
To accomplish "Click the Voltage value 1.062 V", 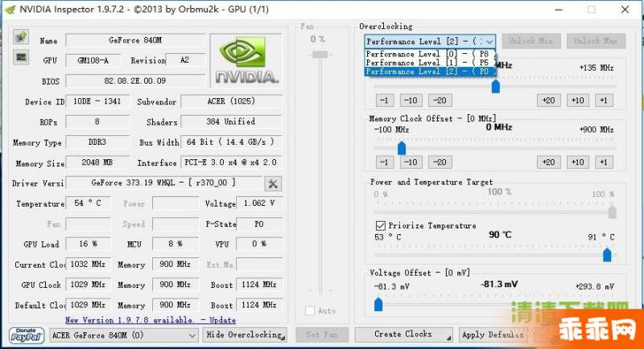I will pyautogui.click(x=259, y=203).
